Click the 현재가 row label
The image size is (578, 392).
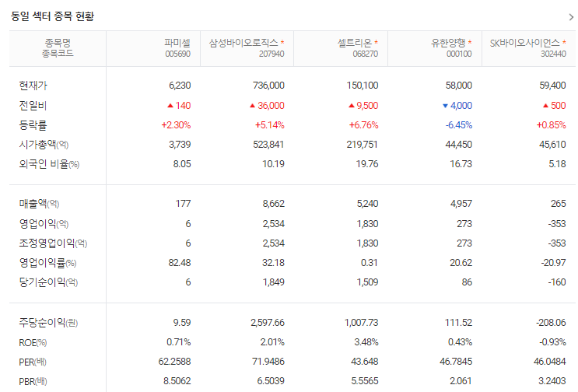click(x=33, y=86)
